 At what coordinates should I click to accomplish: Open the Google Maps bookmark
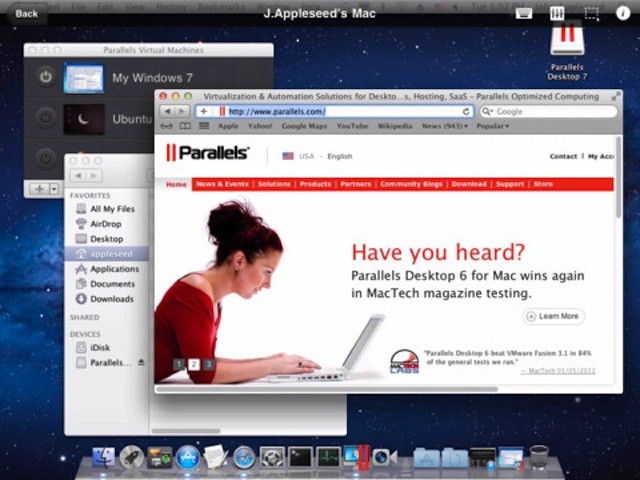pyautogui.click(x=304, y=126)
